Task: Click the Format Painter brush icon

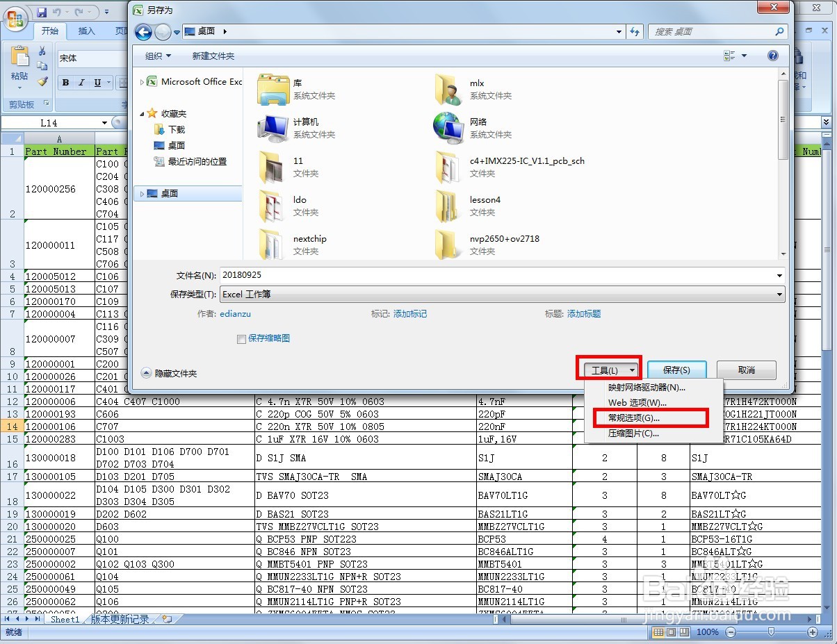Action: [x=42, y=81]
